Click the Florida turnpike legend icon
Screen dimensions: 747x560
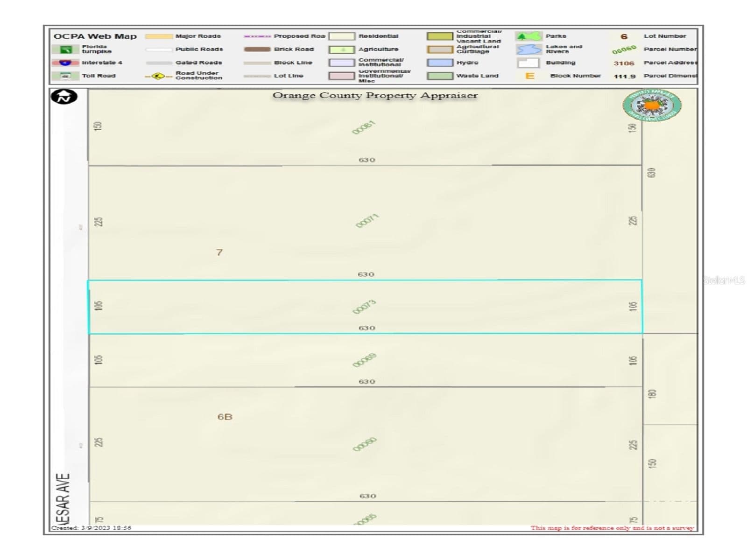point(65,49)
